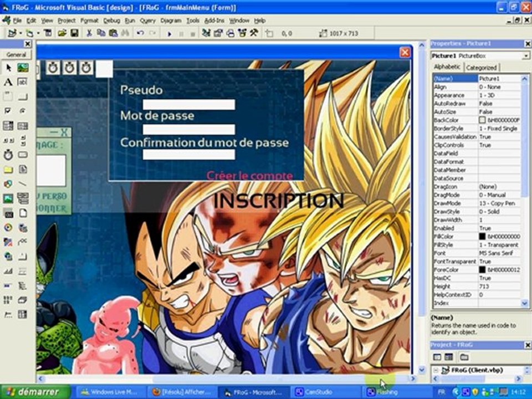Select the OptionButton control tool
Viewport: 532px width, 399px height.
pos(23,111)
